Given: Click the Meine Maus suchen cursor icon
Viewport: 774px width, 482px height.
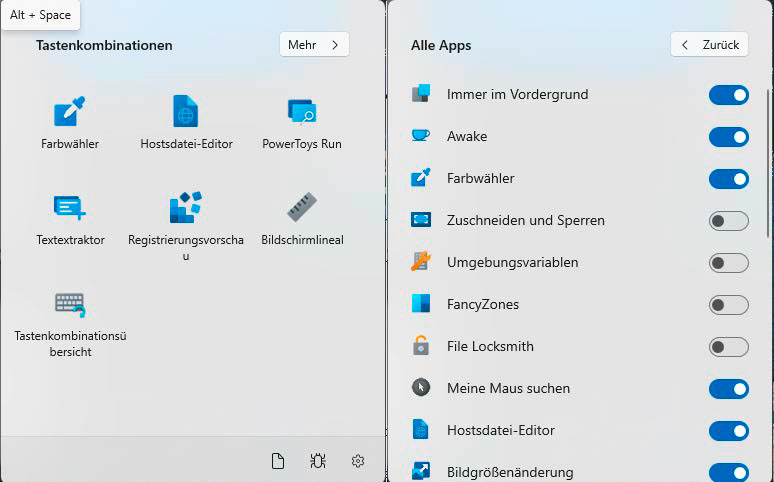Looking at the screenshot, I should point(421,387).
